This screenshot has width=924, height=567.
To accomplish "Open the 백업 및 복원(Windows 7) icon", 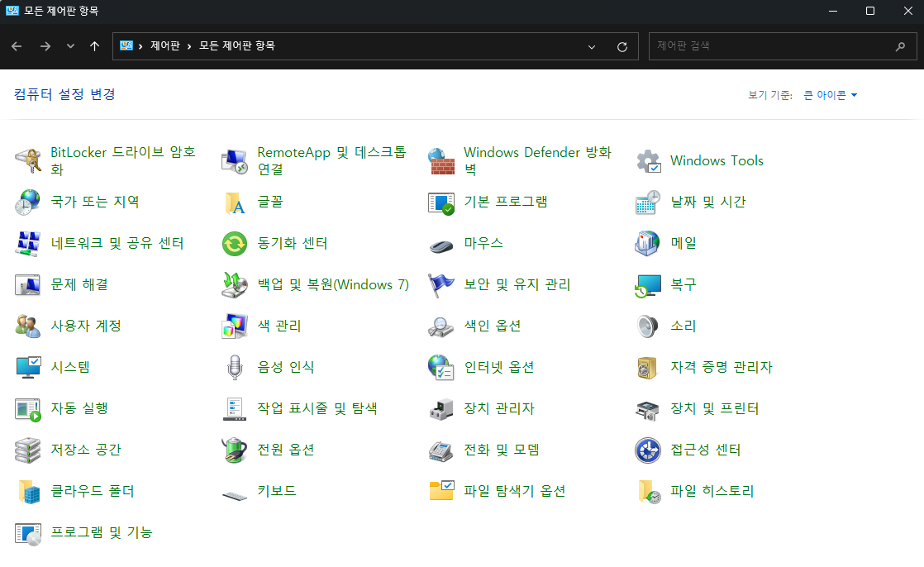I will pyautogui.click(x=235, y=284).
